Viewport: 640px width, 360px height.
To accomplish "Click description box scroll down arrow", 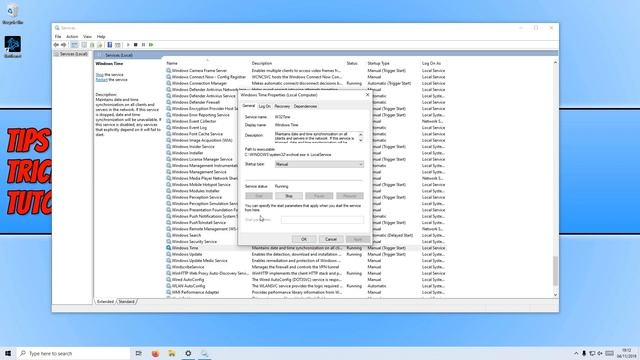I will [360, 140].
